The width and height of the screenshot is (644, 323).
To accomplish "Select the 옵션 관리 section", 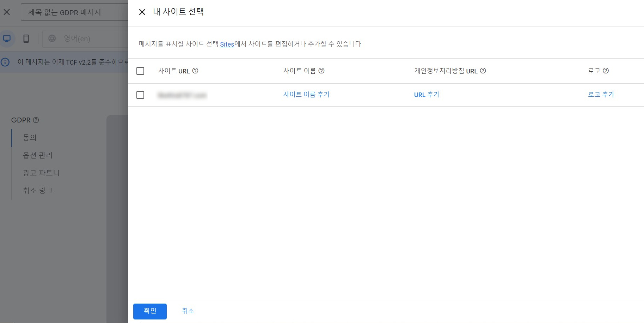I will click(x=38, y=155).
